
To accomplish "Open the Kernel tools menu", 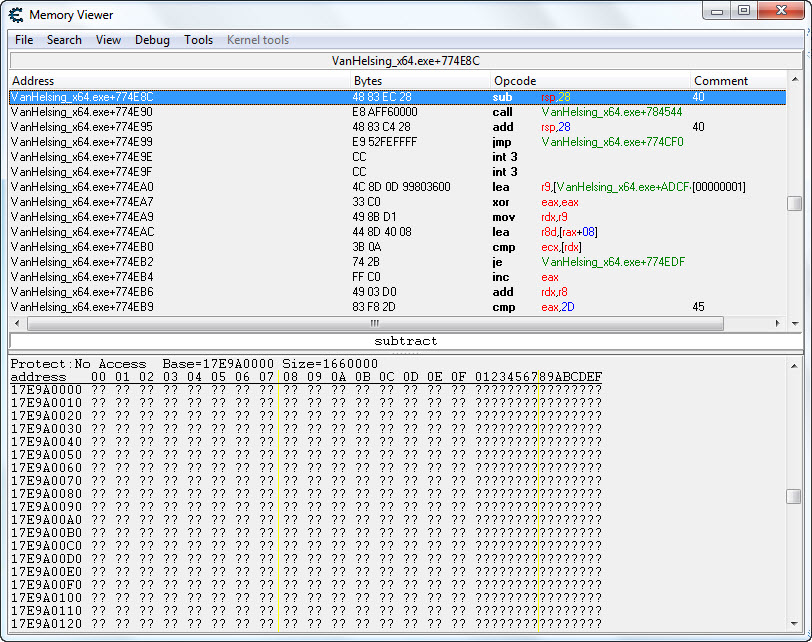I will (258, 40).
